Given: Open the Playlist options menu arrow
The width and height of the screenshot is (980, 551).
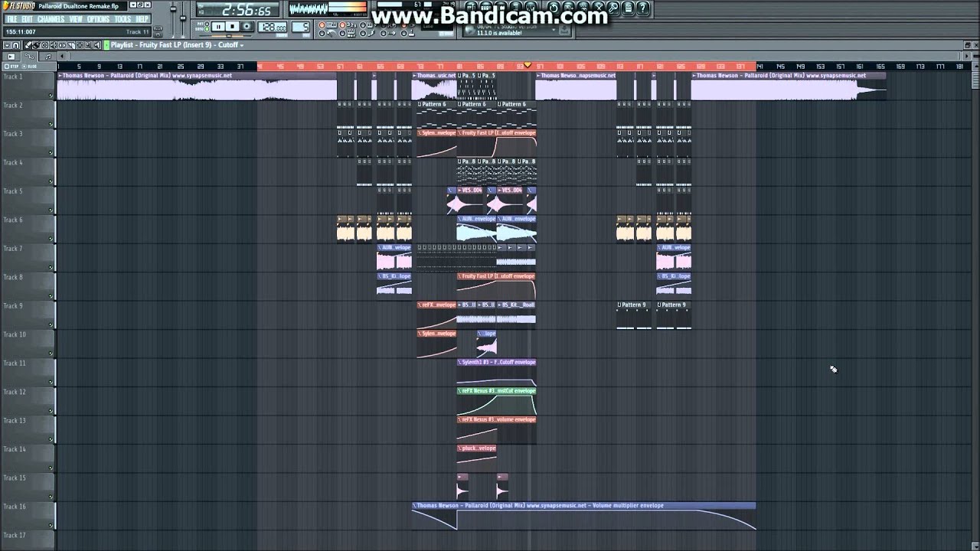Looking at the screenshot, I should (8, 45).
